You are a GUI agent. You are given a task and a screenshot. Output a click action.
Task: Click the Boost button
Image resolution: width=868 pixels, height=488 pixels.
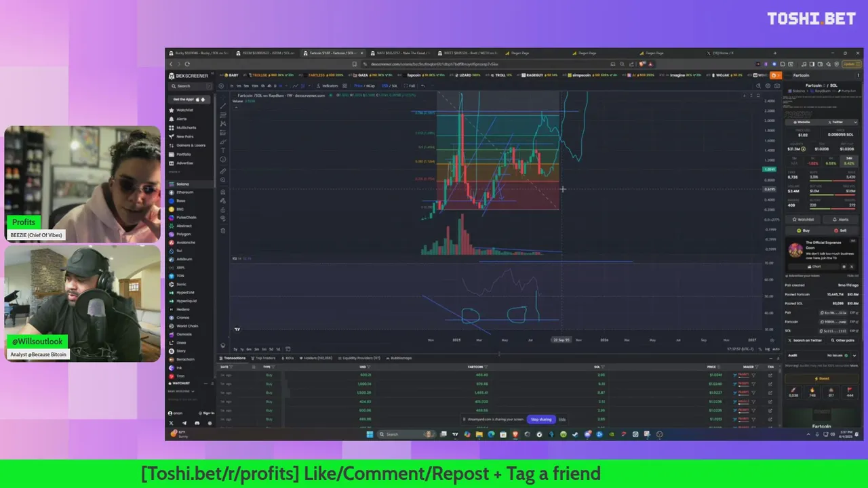click(823, 378)
